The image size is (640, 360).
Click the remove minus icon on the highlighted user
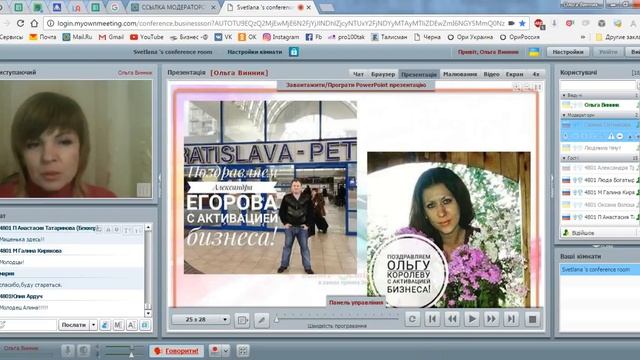(x=620, y=136)
